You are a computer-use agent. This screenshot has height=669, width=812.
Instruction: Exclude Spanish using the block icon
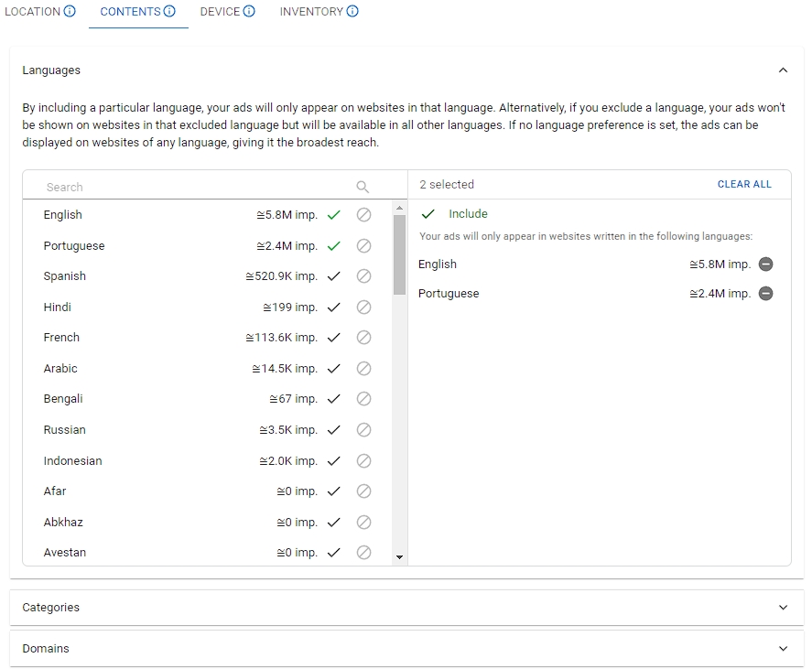tap(363, 276)
